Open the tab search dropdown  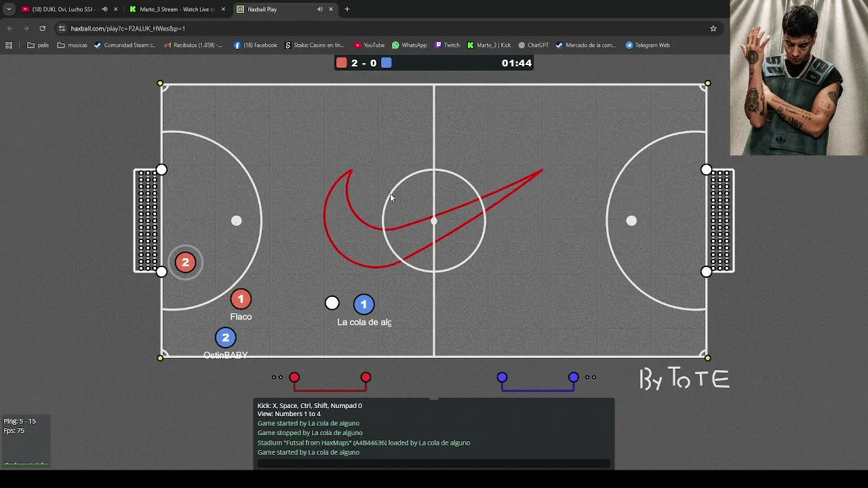[x=9, y=9]
